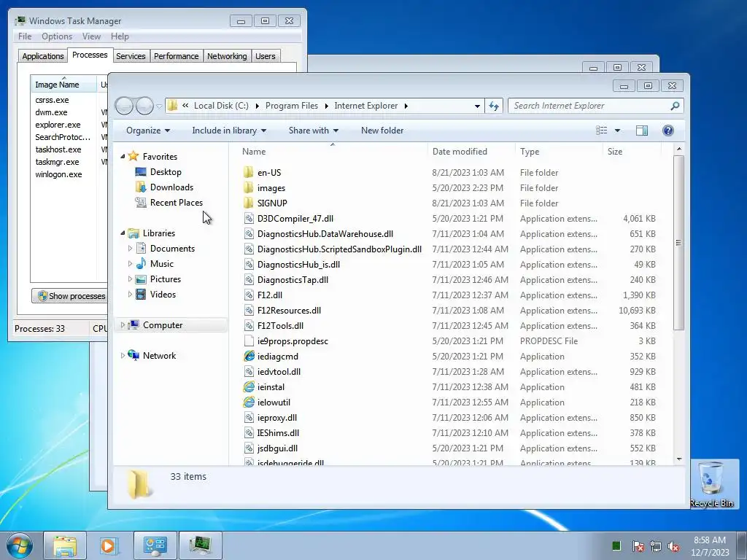Viewport: 747px width, 560px height.
Task: Click the Program Files breadcrumb segment
Action: coord(292,106)
